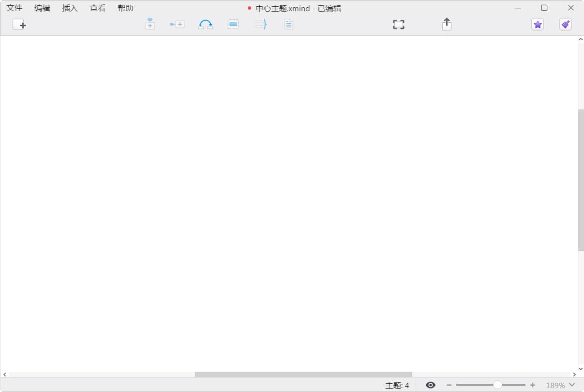
Task: Insert a note with the document icon
Action: 289,24
